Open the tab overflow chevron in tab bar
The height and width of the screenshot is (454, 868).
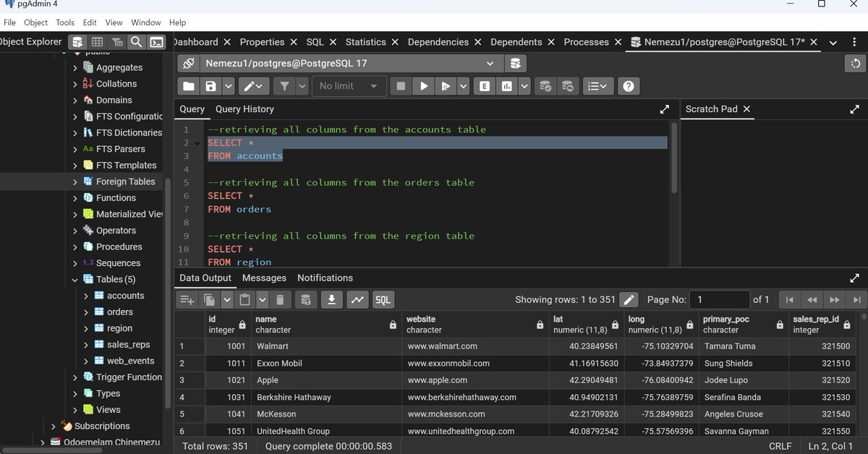(x=833, y=43)
